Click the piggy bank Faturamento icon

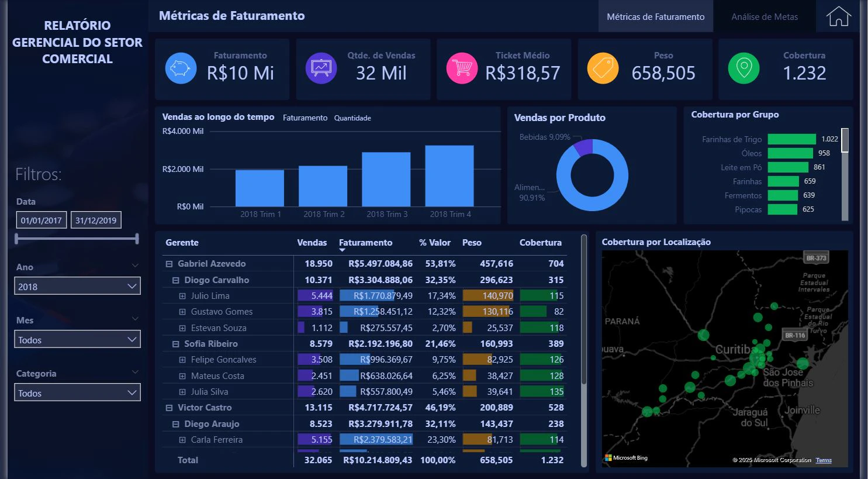[x=181, y=68]
